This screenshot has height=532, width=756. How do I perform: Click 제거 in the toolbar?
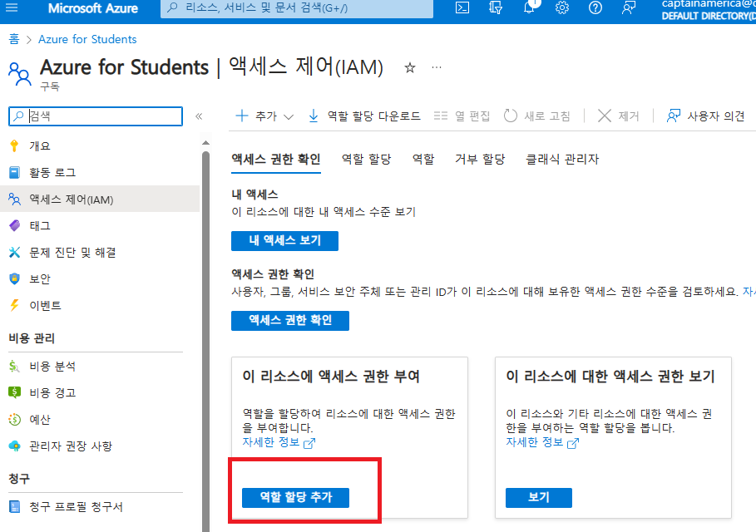pos(618,116)
